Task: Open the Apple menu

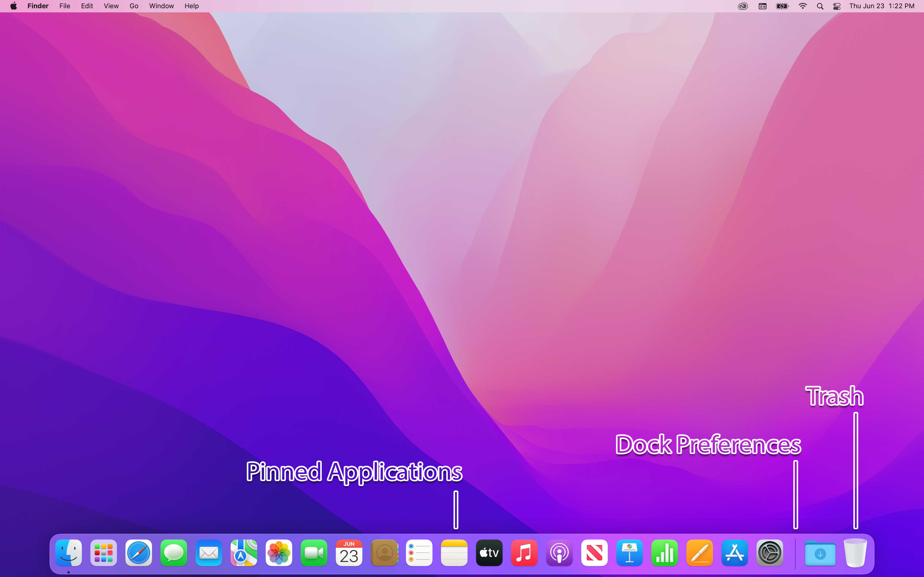Action: [x=14, y=6]
